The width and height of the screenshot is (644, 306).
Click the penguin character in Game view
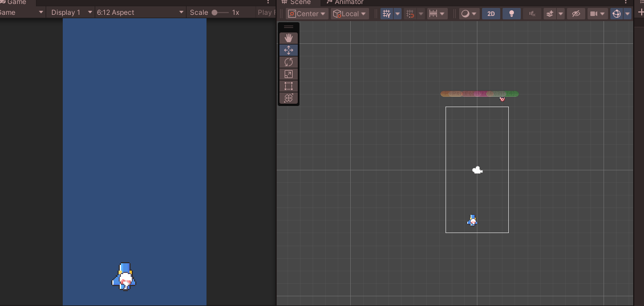tap(124, 276)
